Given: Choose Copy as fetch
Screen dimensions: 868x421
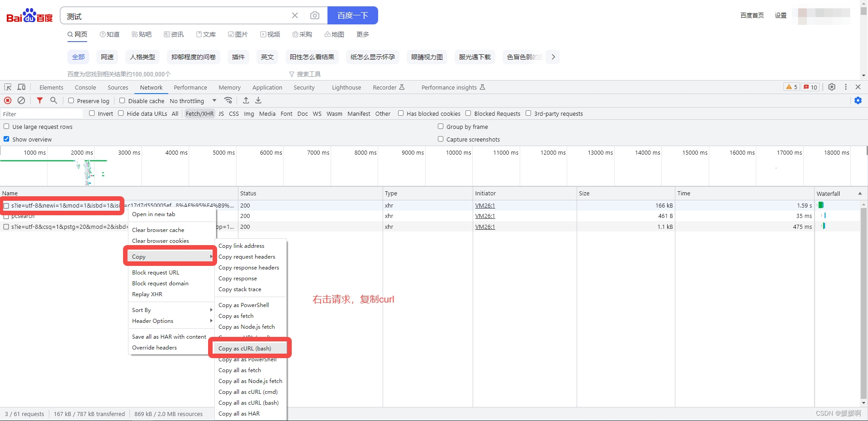Looking at the screenshot, I should [250, 316].
